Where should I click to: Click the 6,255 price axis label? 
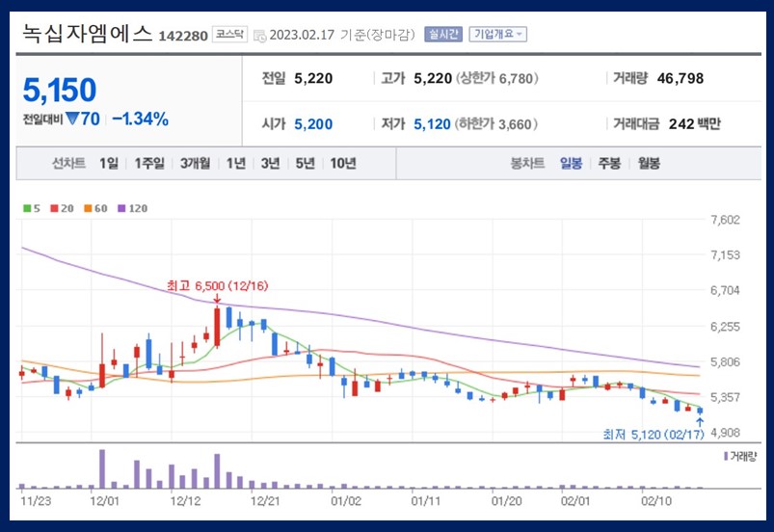click(725, 326)
